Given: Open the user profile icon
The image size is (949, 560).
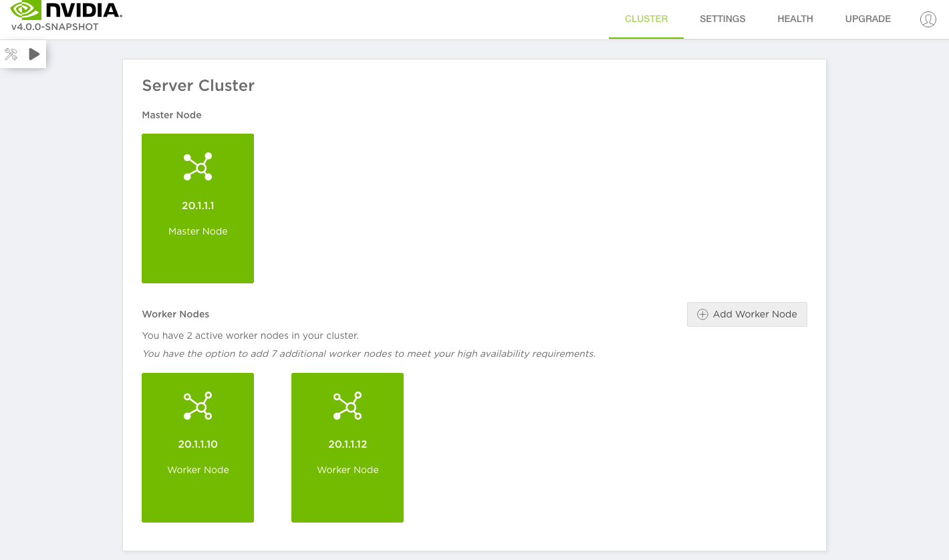Looking at the screenshot, I should click(x=928, y=19).
